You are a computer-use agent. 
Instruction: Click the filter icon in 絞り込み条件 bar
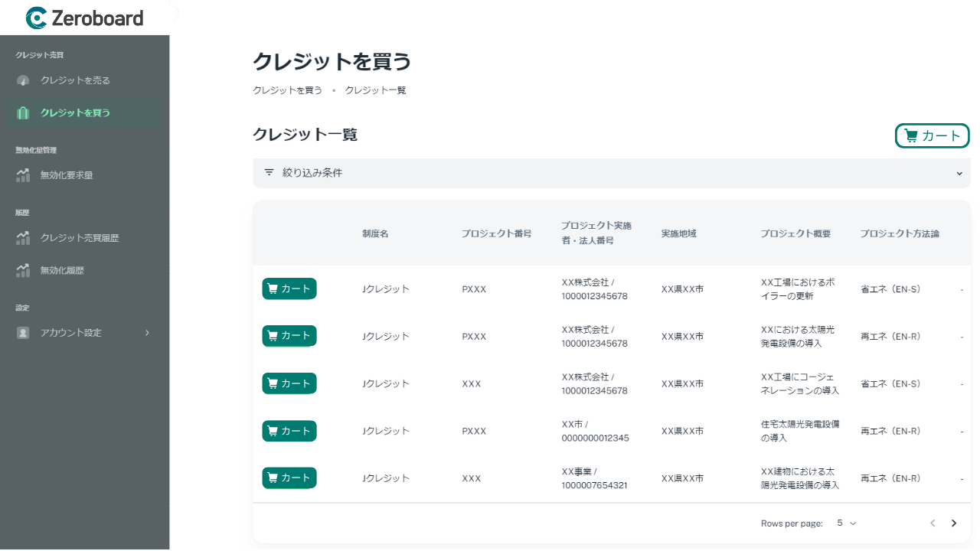269,173
